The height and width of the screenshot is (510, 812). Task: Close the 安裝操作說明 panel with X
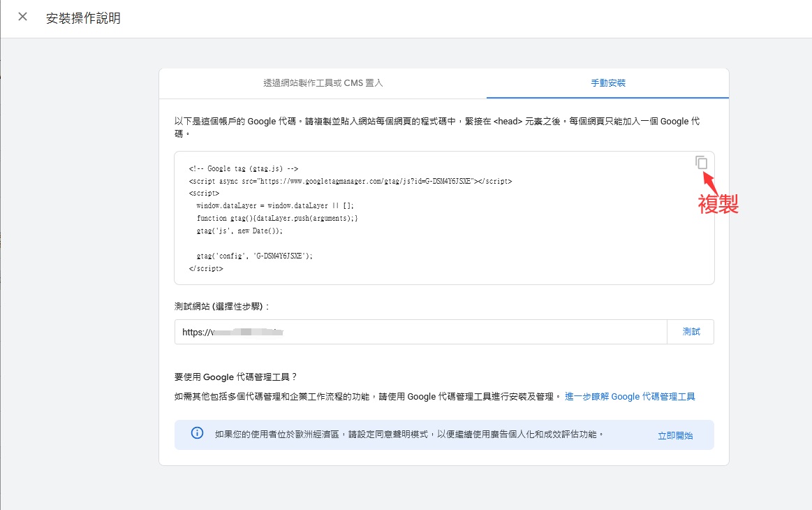(x=22, y=17)
